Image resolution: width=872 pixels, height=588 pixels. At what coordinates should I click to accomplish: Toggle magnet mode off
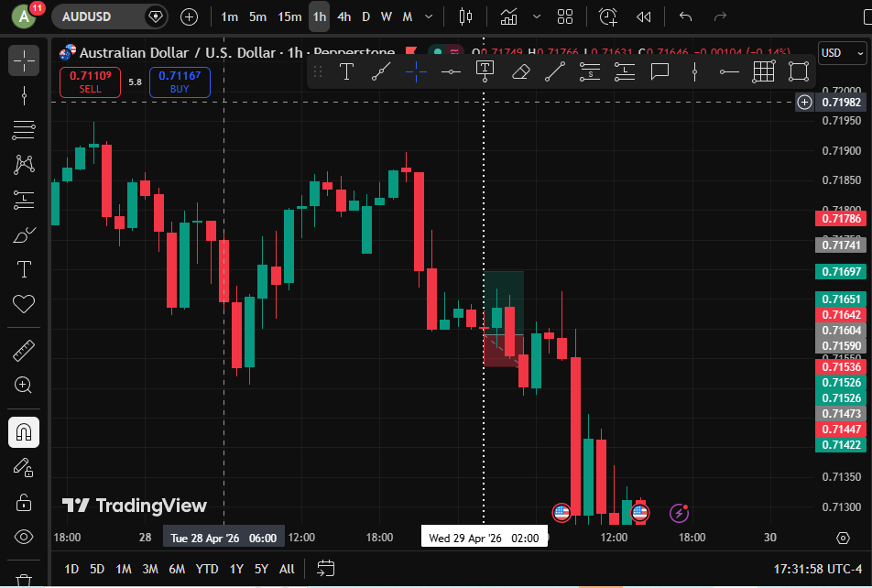click(24, 432)
